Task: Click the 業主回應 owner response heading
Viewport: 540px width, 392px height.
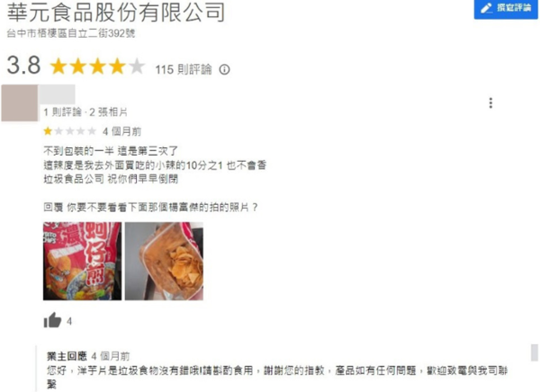Action: pyautogui.click(x=67, y=356)
